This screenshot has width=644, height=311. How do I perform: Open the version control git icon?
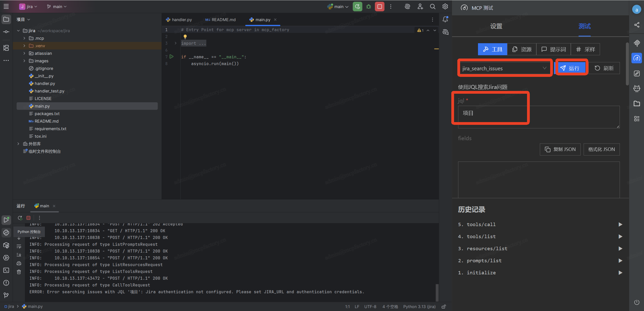(x=6, y=295)
